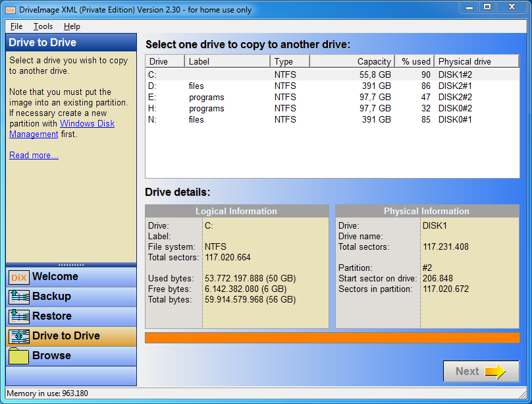Click the DiX Welcome icon
Viewport: 532px width, 404px height.
19,277
